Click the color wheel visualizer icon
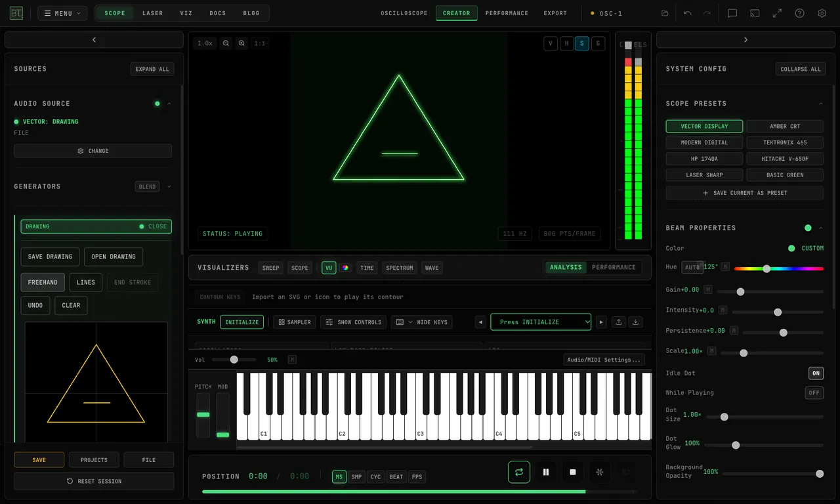The height and width of the screenshot is (504, 840). 345,268
